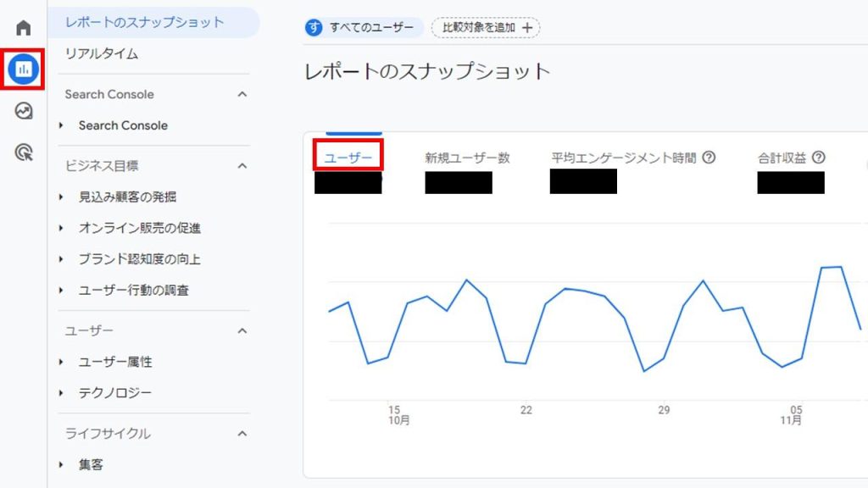868x488 pixels.
Task: Click the help icon beside 合計収益
Action: (816, 157)
